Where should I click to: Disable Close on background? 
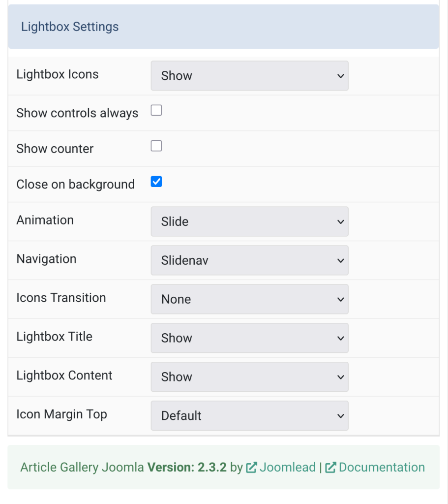(156, 181)
